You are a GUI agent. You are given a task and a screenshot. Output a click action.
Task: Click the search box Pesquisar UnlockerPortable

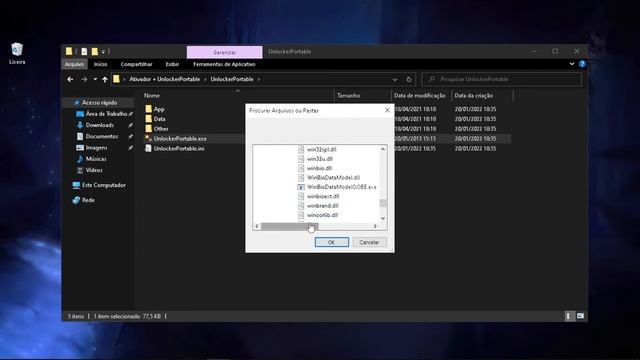(501, 79)
